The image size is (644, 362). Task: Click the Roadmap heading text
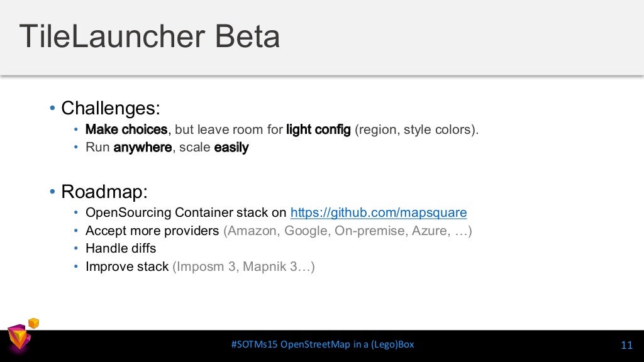(x=104, y=192)
